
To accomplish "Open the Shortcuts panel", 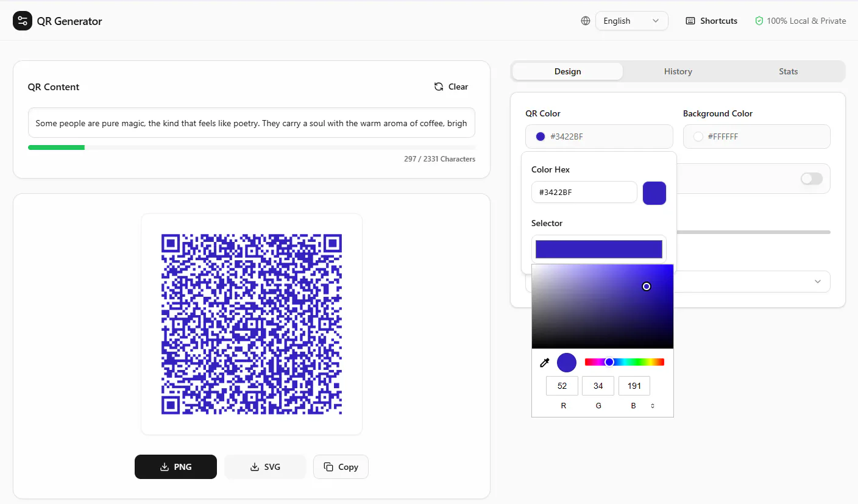I will pos(711,21).
